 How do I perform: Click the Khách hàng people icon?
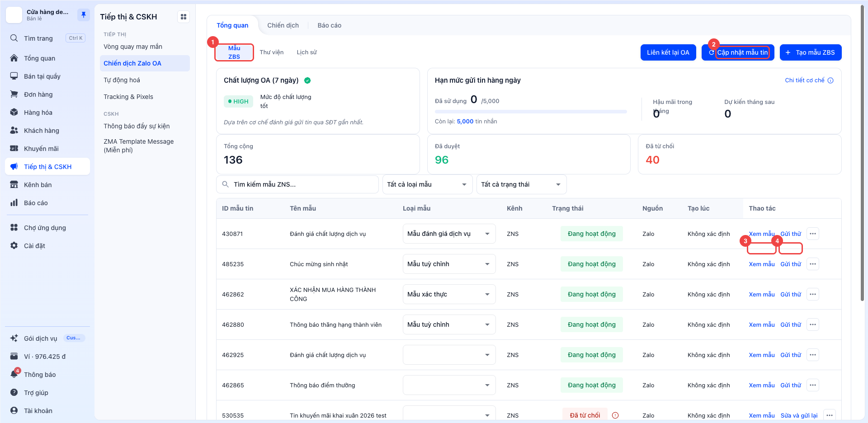pyautogui.click(x=14, y=130)
